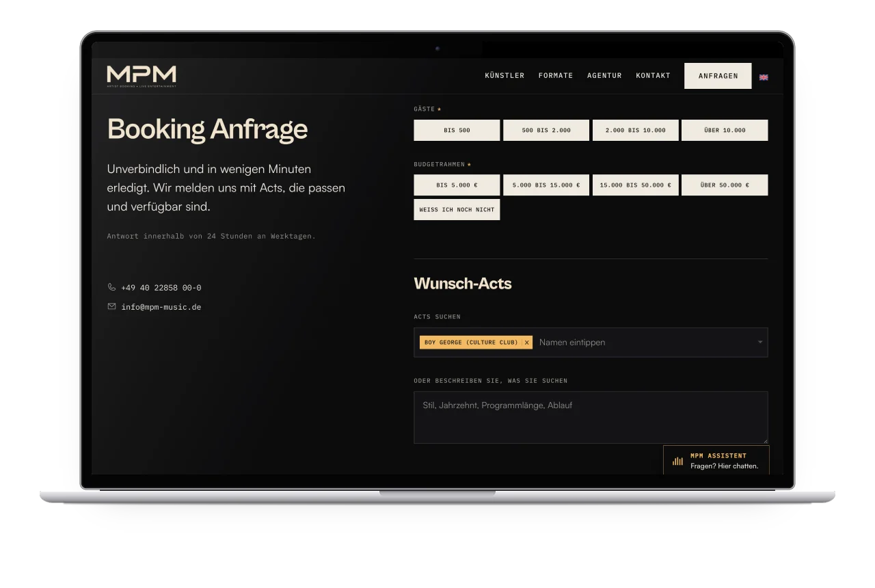Click the Stil, Jahrzehnt description textarea
The height and width of the screenshot is (588, 875).
(591, 417)
